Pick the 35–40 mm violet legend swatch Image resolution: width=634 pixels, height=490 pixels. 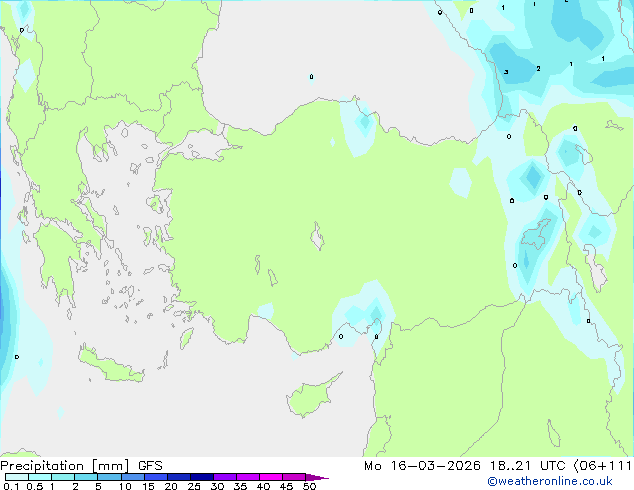(x=248, y=477)
